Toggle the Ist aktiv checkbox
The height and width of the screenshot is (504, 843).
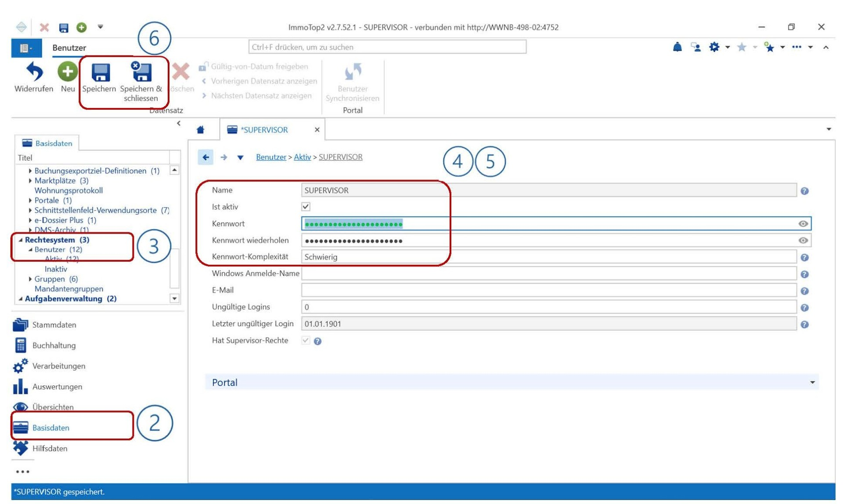306,207
